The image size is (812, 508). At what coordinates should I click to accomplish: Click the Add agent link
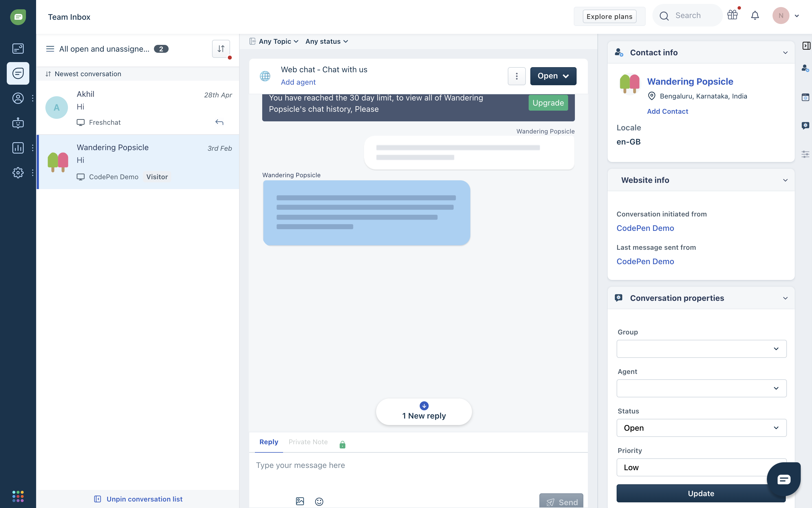click(298, 82)
